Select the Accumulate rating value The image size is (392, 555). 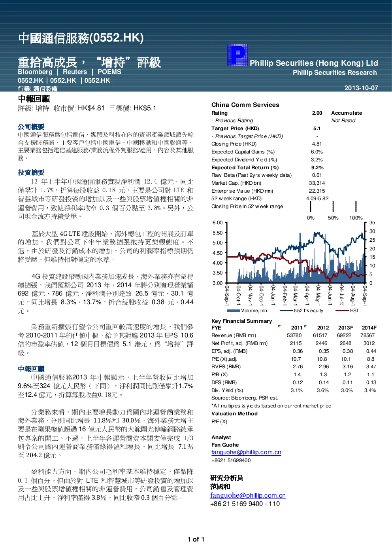[347, 113]
